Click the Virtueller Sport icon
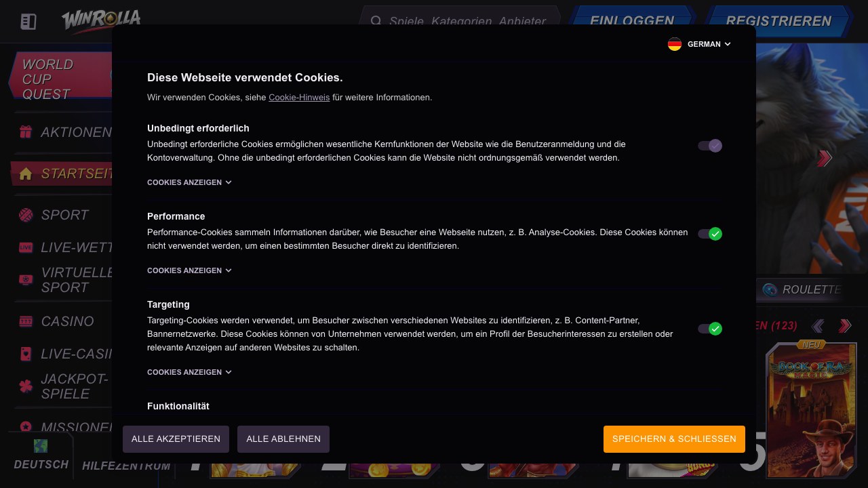868x488 pixels. tap(26, 280)
